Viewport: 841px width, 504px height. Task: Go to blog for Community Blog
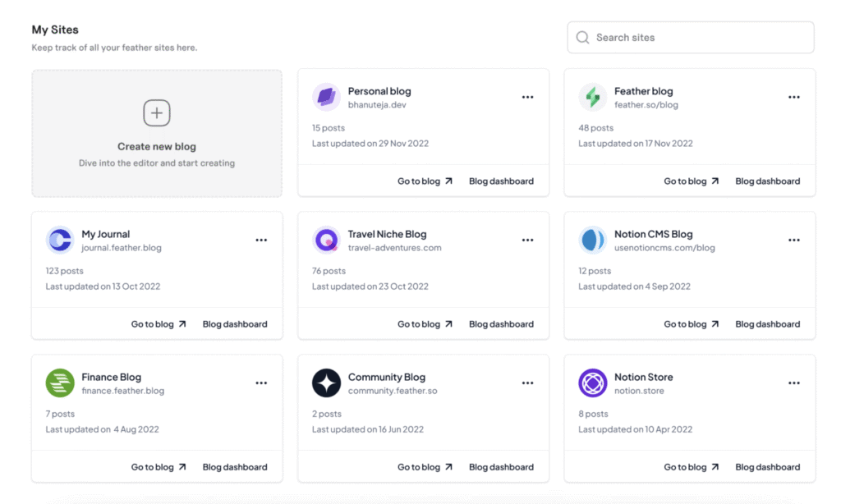tap(425, 467)
